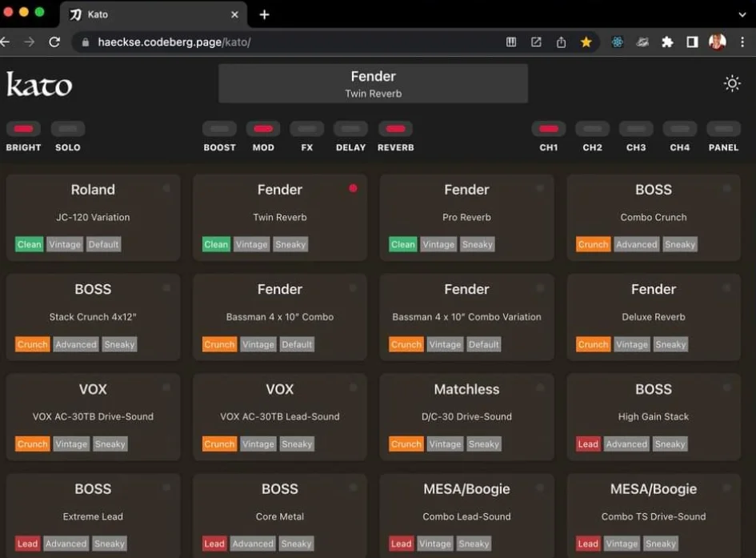This screenshot has width=756, height=558.
Task: Select the Fender Pro Reverb preset
Action: point(466,218)
